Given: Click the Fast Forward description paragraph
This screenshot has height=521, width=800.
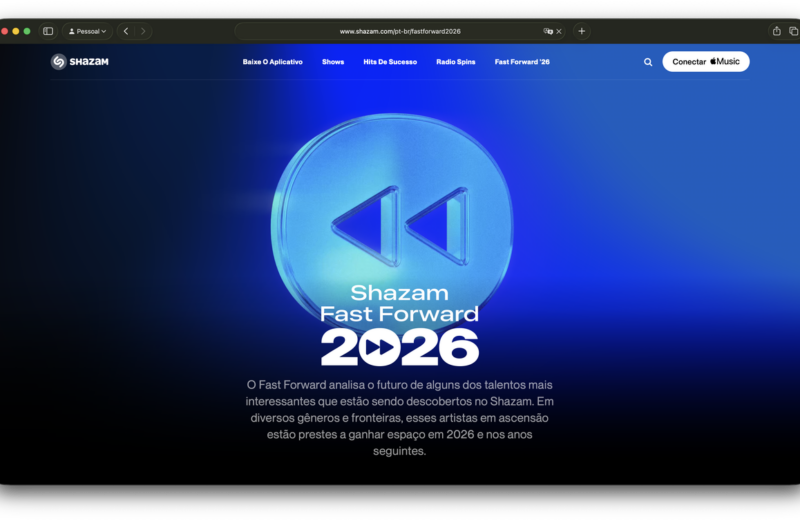Looking at the screenshot, I should point(399,417).
